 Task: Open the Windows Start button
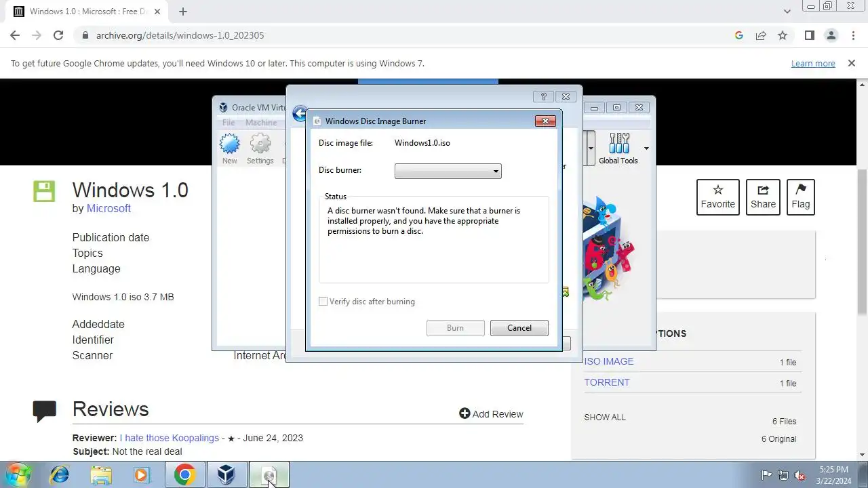coord(18,475)
